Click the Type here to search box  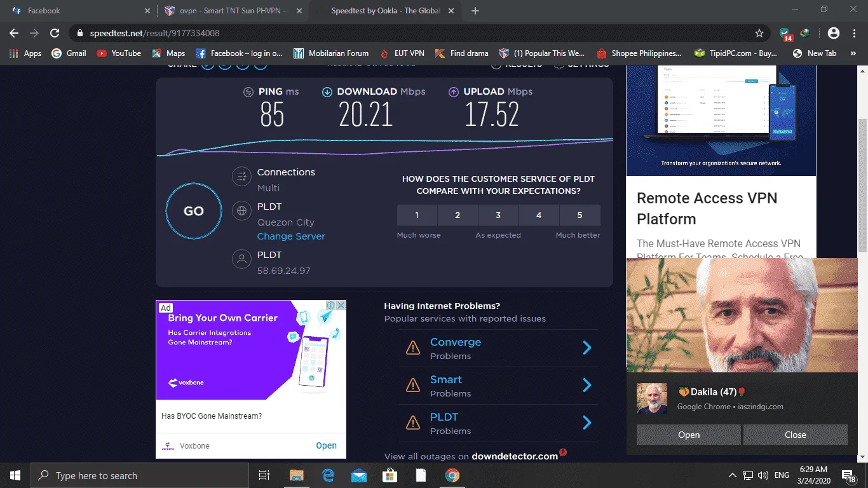point(140,475)
